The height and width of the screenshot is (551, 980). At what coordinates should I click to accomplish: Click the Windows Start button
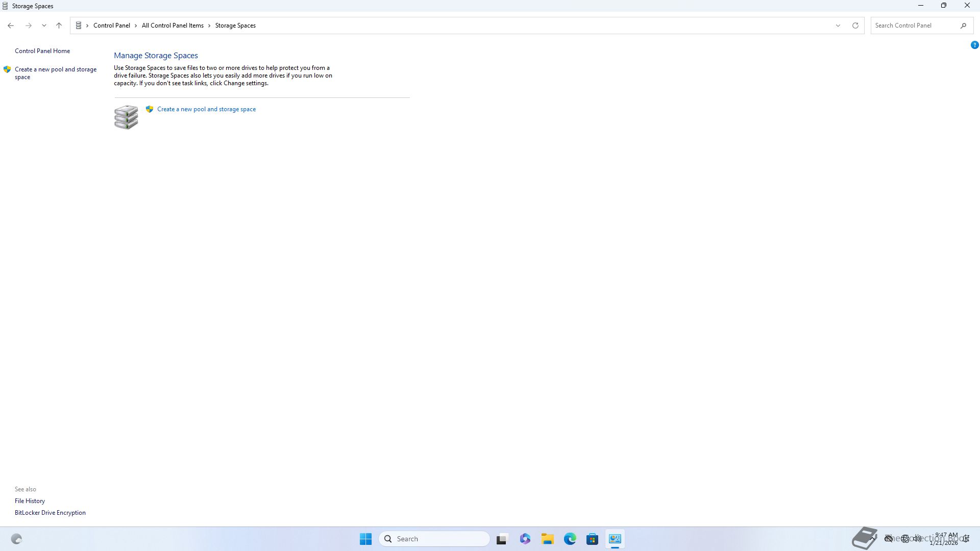[365, 539]
